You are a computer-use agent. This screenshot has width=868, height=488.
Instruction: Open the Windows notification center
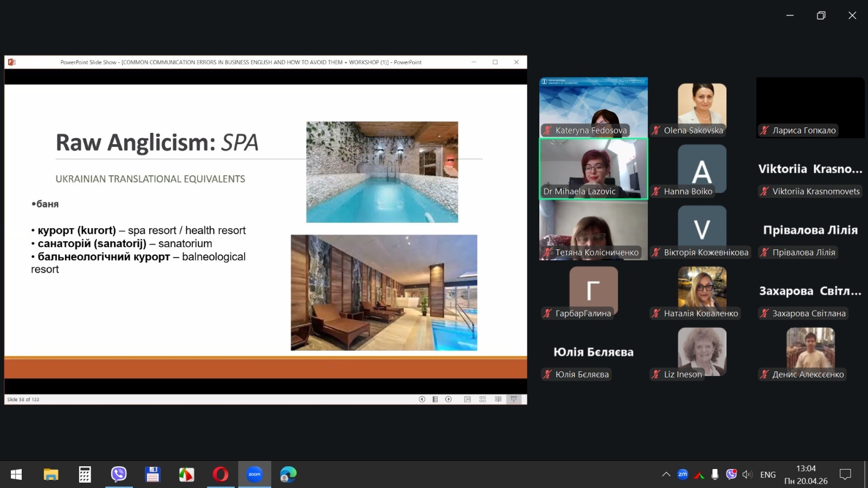[x=845, y=474]
